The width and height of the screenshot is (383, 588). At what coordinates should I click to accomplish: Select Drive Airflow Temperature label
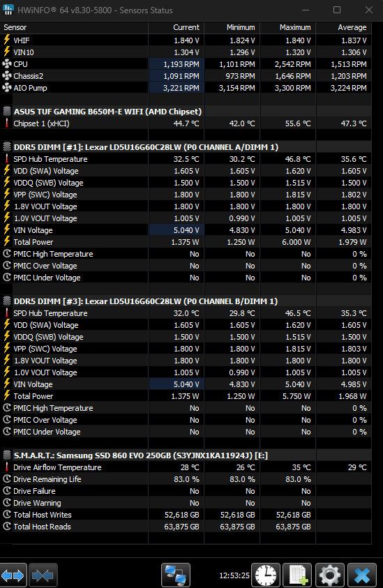(57, 467)
